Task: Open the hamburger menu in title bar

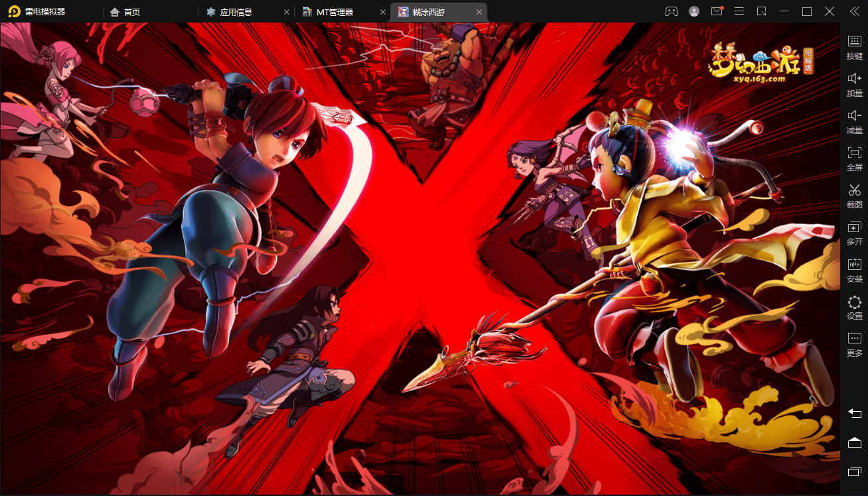Action: [739, 11]
